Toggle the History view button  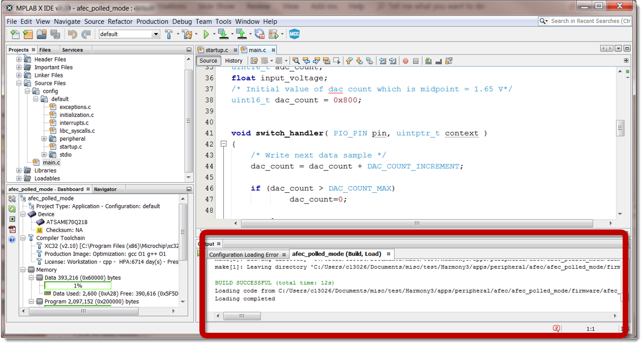pos(233,61)
